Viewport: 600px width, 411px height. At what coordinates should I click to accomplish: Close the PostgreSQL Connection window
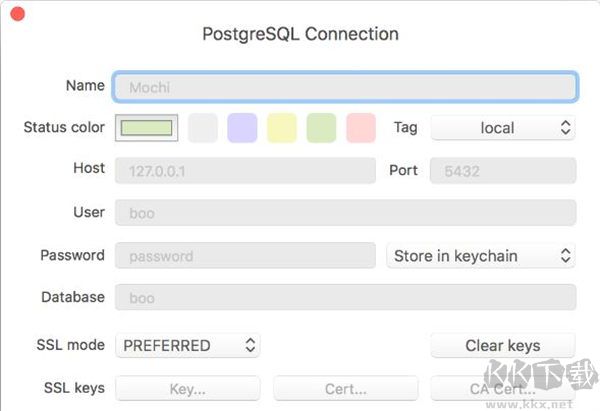pyautogui.click(x=17, y=16)
